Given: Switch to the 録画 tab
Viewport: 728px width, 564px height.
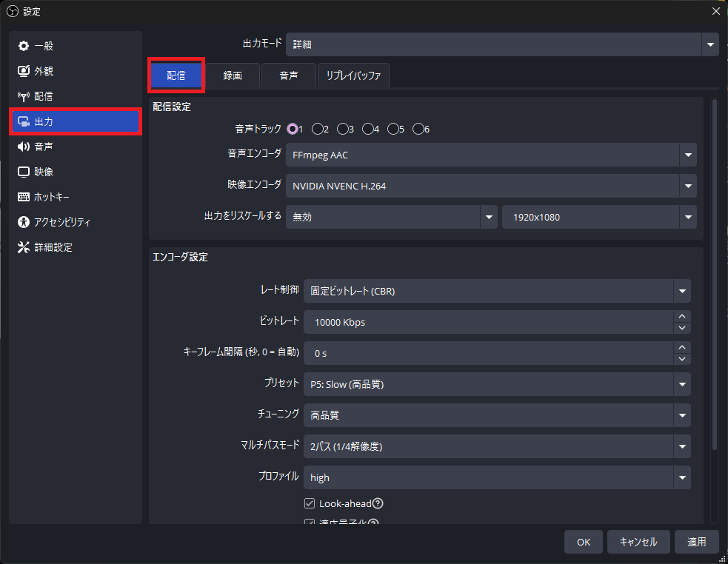Looking at the screenshot, I should (233, 75).
